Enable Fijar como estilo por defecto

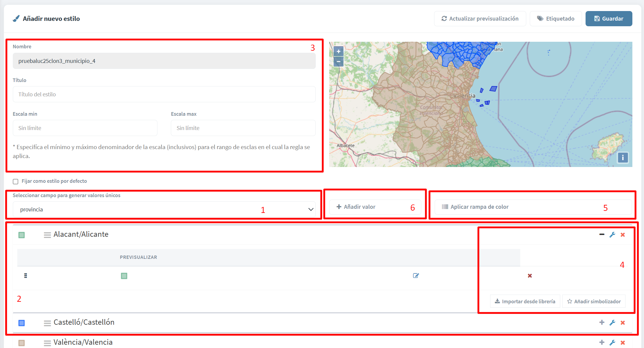[16, 181]
